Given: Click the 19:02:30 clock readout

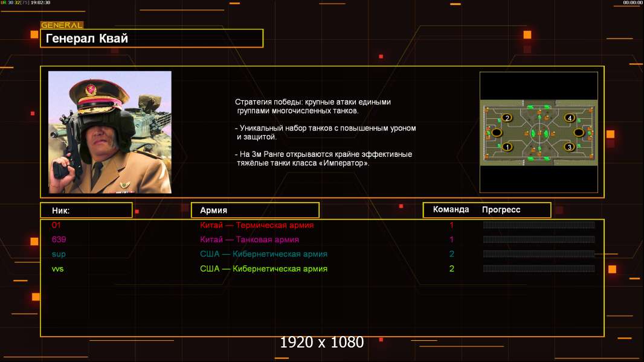Looking at the screenshot, I should (40, 2).
